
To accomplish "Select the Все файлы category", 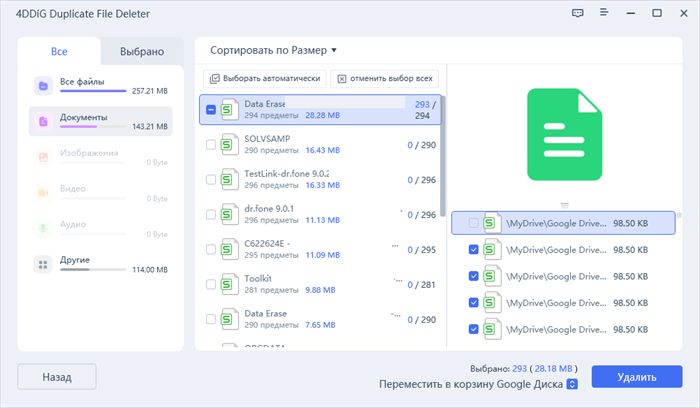I will 100,86.
